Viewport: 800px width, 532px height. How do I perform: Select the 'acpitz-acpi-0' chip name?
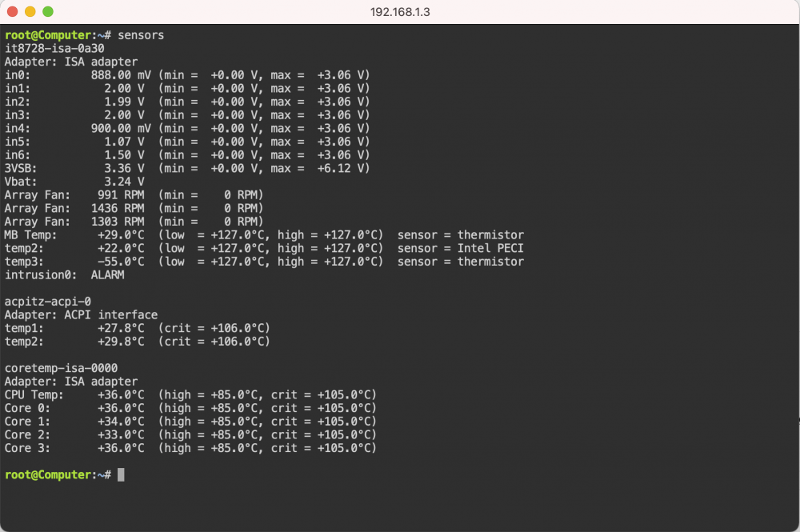coord(48,302)
